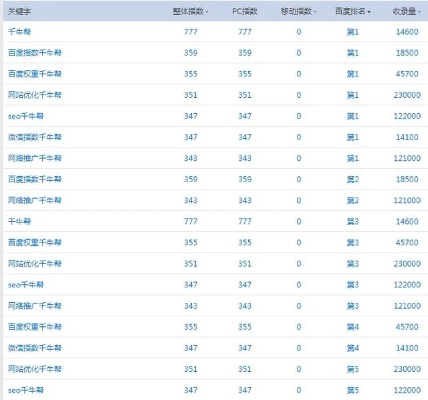
Task: Open keyword 网站优化千牛帮 ranked 第3
Action: (x=35, y=264)
